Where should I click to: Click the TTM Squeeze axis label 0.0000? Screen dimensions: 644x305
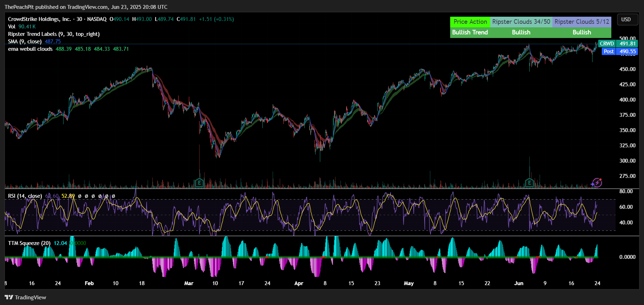pyautogui.click(x=627, y=257)
